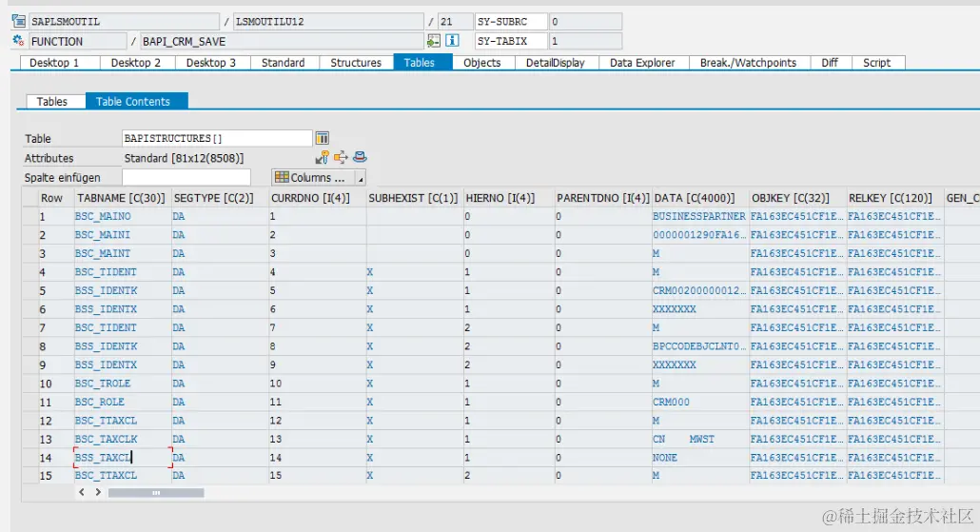
Task: Click the Table name field BAPISTRUCTURES[]
Action: click(217, 138)
